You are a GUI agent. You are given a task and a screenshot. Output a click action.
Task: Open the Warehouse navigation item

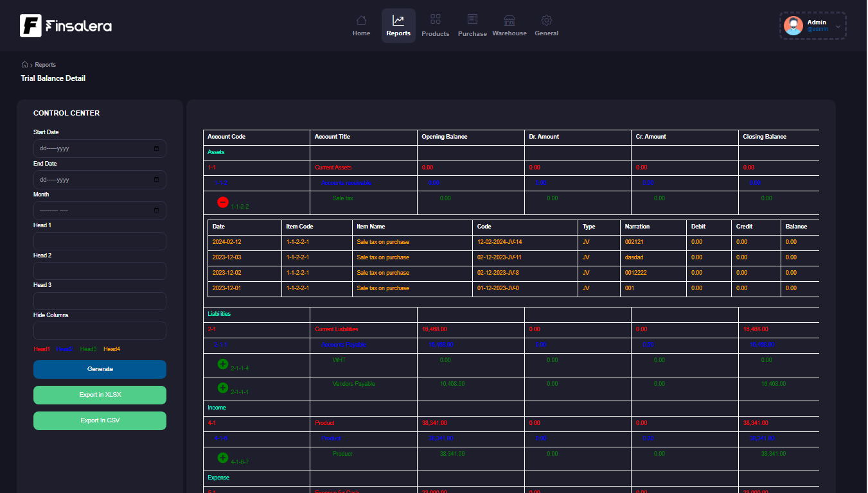pyautogui.click(x=509, y=26)
